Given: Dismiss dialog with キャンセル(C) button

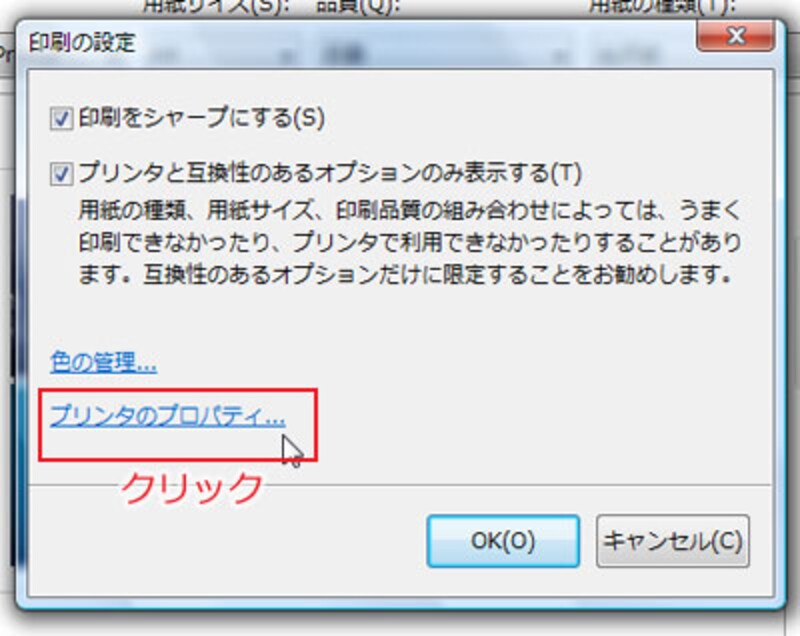Looking at the screenshot, I should 672,541.
